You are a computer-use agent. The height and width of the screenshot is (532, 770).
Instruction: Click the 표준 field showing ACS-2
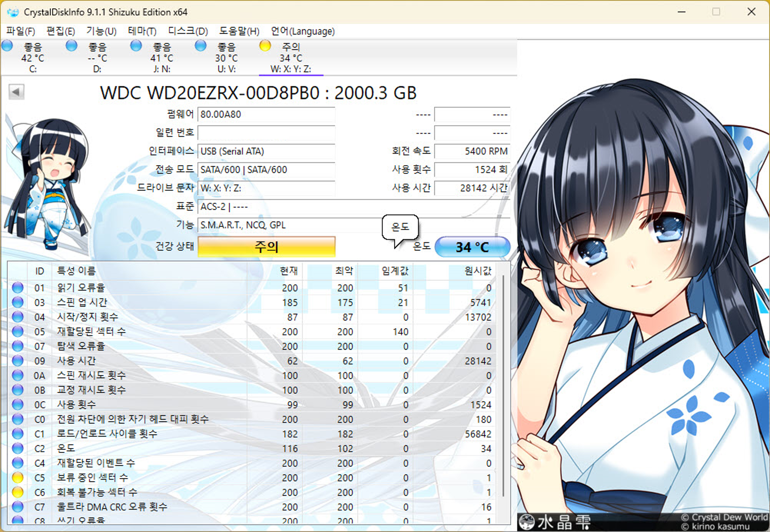pyautogui.click(x=354, y=207)
